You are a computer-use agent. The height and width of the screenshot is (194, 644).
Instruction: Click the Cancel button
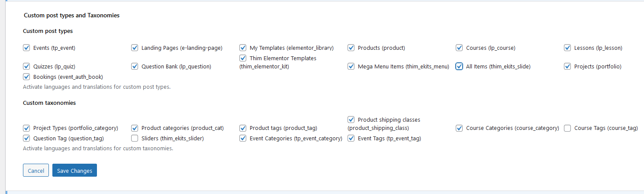36,171
